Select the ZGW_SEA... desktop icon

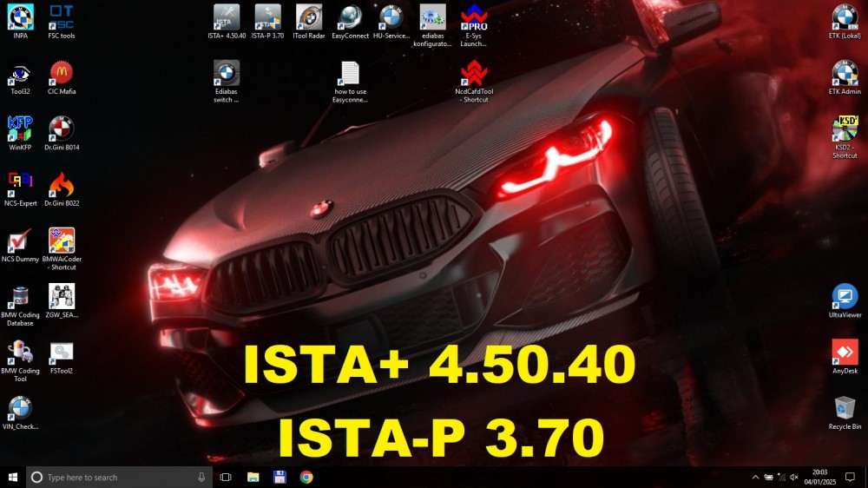[62, 300]
